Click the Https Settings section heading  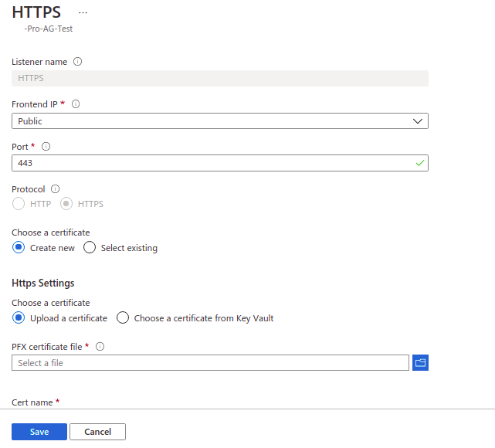coord(43,283)
